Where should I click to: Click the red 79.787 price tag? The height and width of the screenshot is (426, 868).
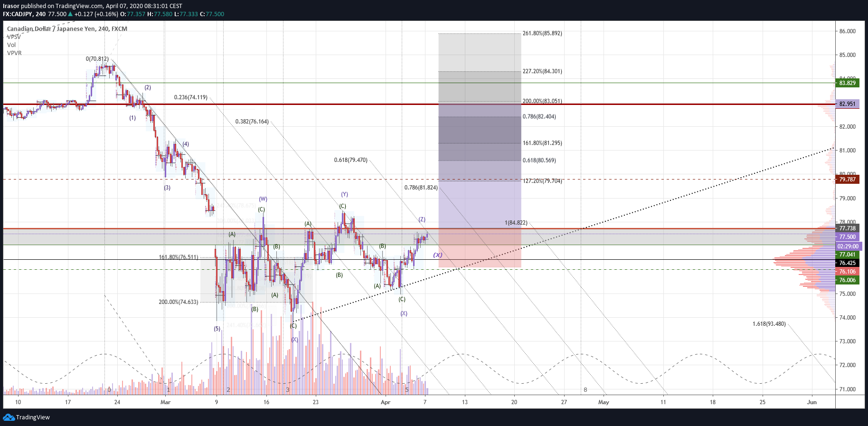[x=847, y=180]
